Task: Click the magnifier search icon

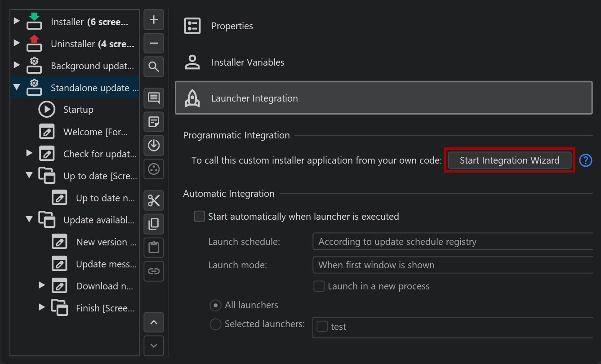Action: click(x=154, y=67)
